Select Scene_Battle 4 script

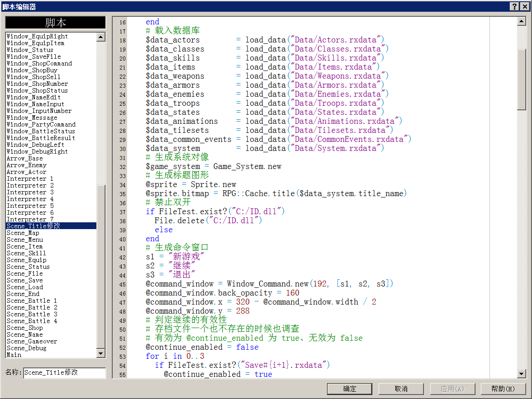(51, 321)
